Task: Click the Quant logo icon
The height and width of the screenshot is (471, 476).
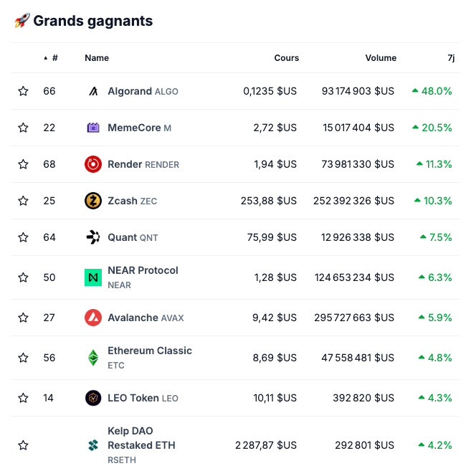Action: coord(93,237)
